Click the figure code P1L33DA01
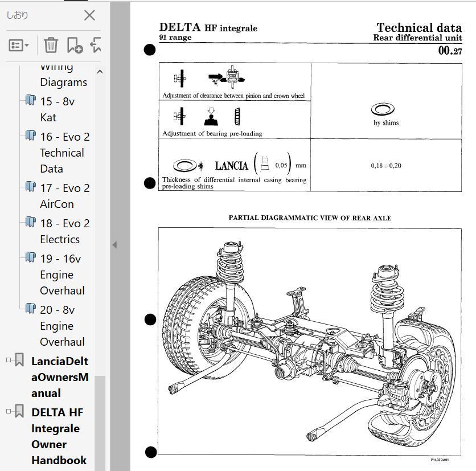The width and height of the screenshot is (476, 471). [440, 460]
